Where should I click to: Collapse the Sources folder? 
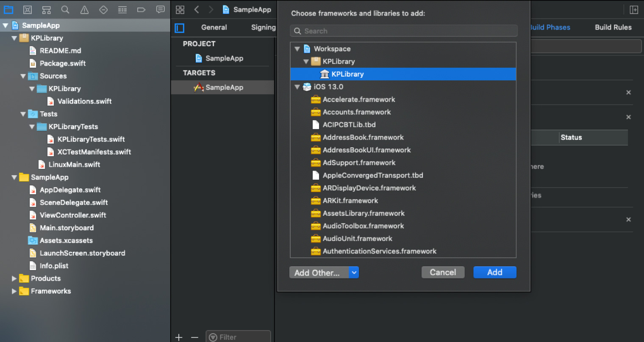[x=23, y=76]
